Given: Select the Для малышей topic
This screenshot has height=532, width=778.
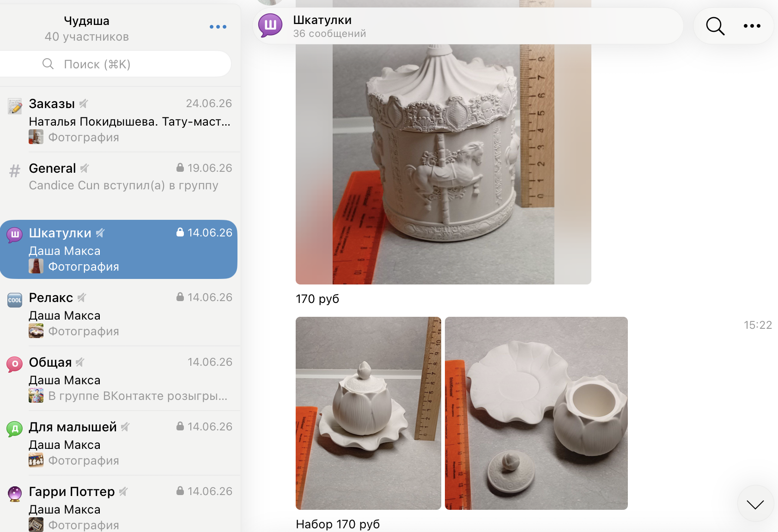Looking at the screenshot, I should tap(120, 443).
